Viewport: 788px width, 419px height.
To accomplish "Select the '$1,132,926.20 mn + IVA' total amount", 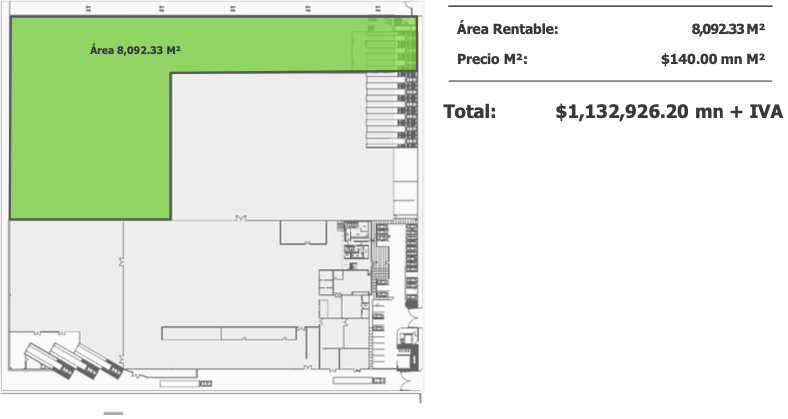I will [668, 111].
